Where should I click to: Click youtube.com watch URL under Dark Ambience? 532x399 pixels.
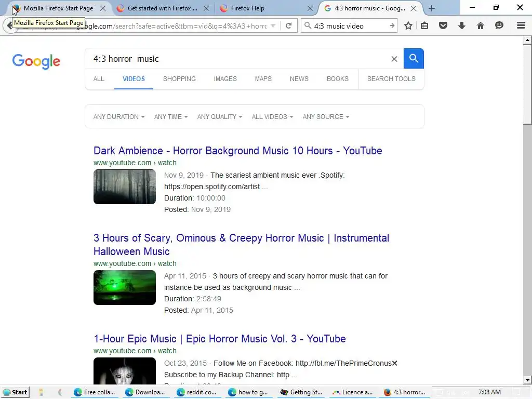[x=135, y=163]
